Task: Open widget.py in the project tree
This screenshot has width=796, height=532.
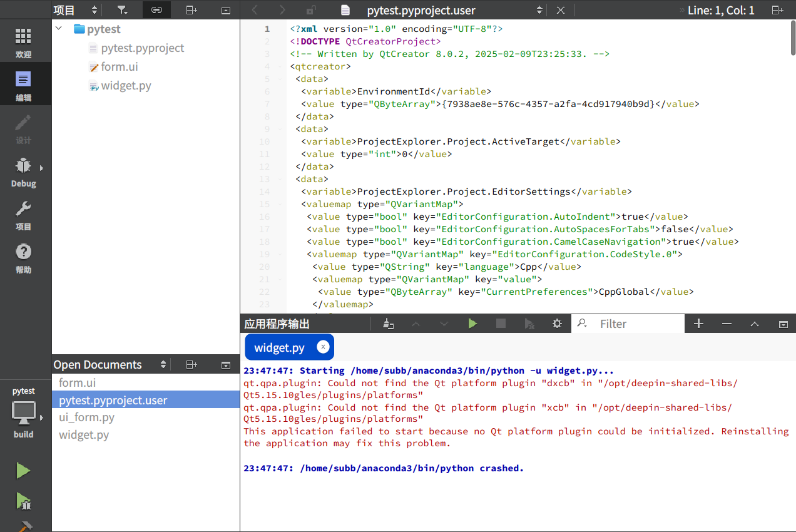Action: (x=126, y=86)
